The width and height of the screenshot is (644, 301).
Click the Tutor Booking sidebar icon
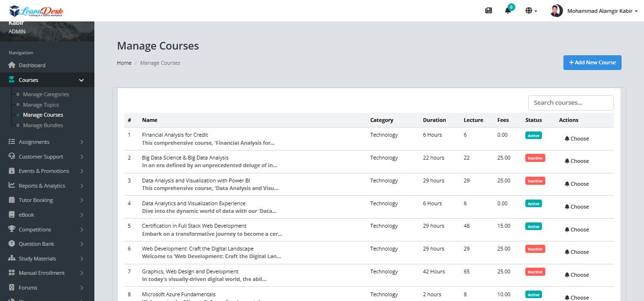point(12,200)
